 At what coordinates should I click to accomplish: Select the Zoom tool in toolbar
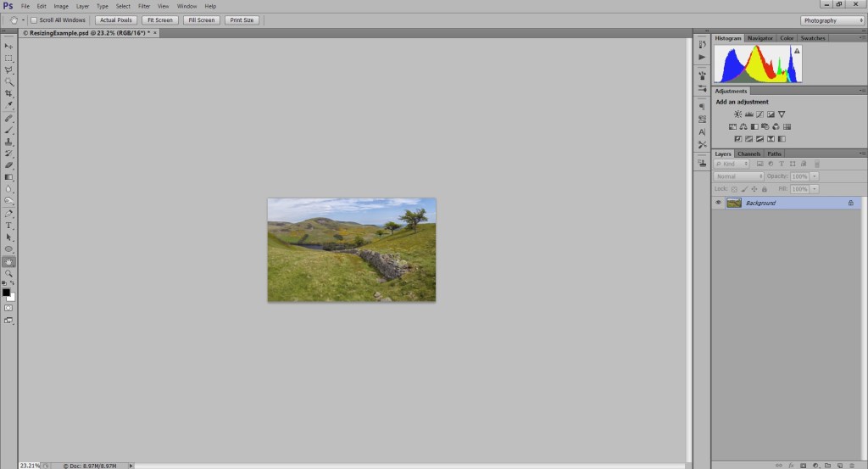pos(8,274)
